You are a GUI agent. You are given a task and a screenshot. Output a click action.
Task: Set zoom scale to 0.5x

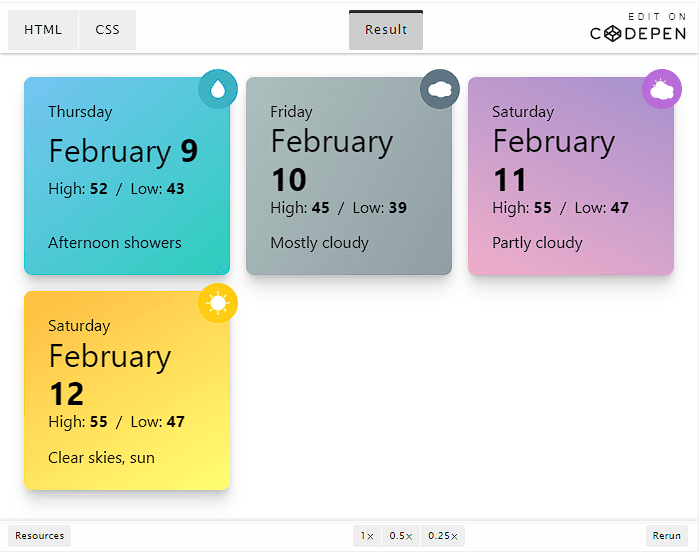coord(400,536)
